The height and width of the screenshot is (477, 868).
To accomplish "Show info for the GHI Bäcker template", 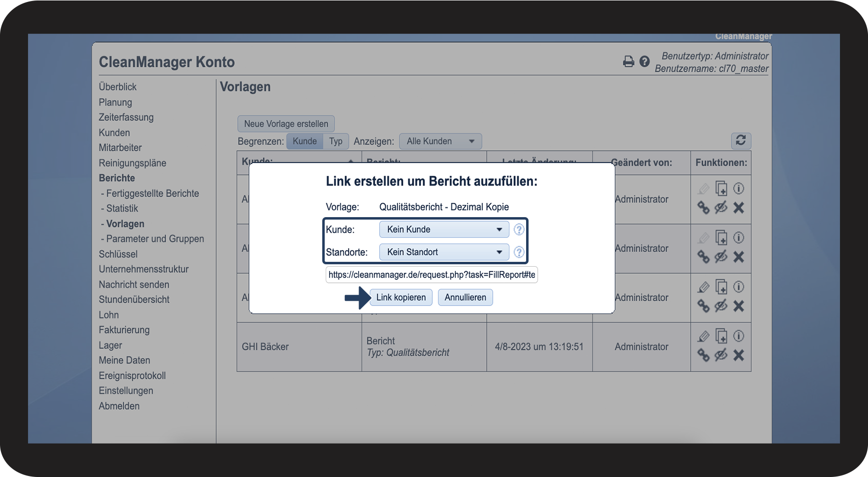I will click(738, 336).
